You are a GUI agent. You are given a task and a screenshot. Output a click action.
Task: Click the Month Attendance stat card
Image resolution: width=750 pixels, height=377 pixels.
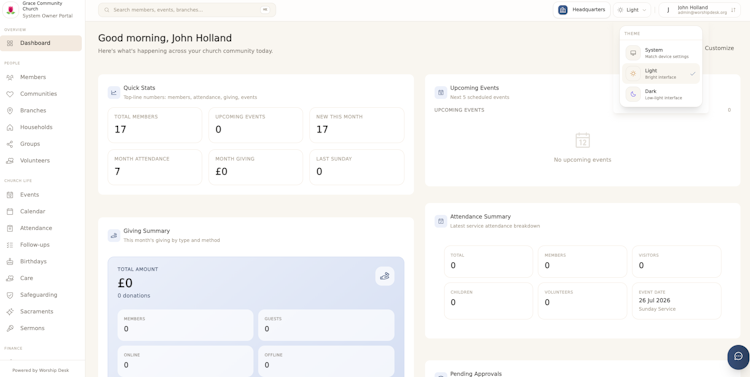tap(154, 167)
